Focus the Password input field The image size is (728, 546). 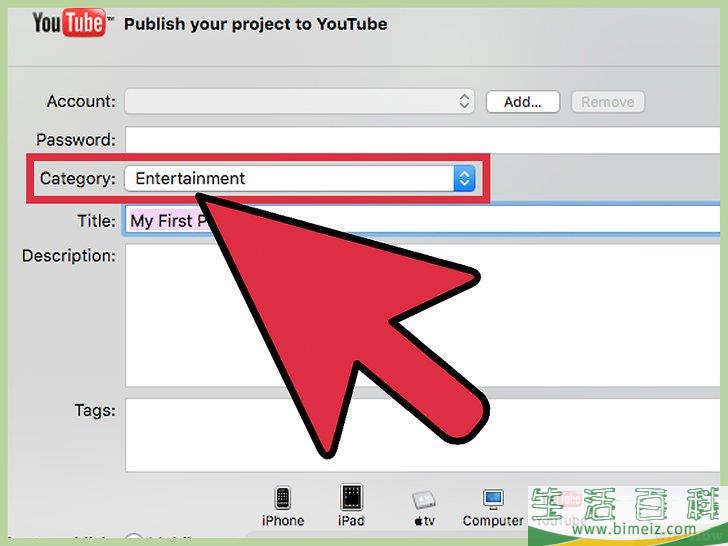[422, 140]
